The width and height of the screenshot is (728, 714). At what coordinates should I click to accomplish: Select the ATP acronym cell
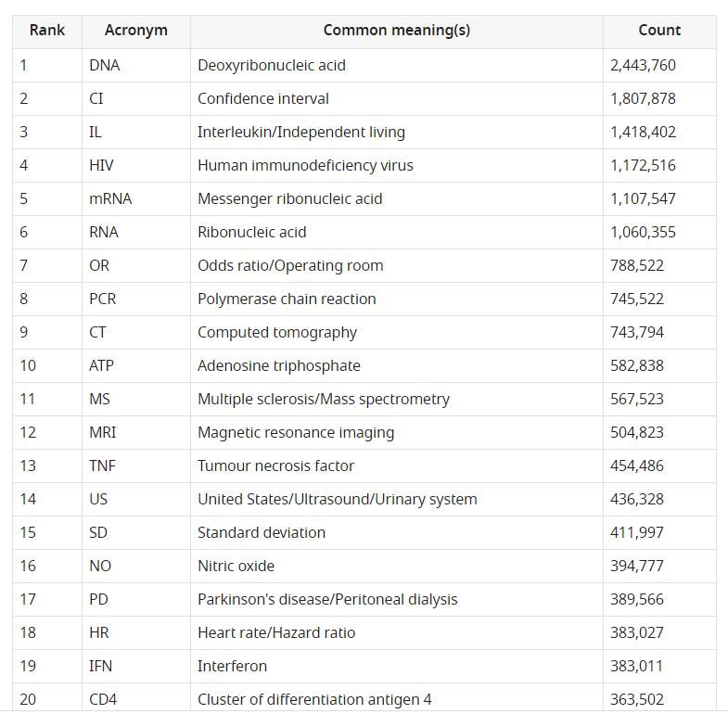tap(136, 366)
